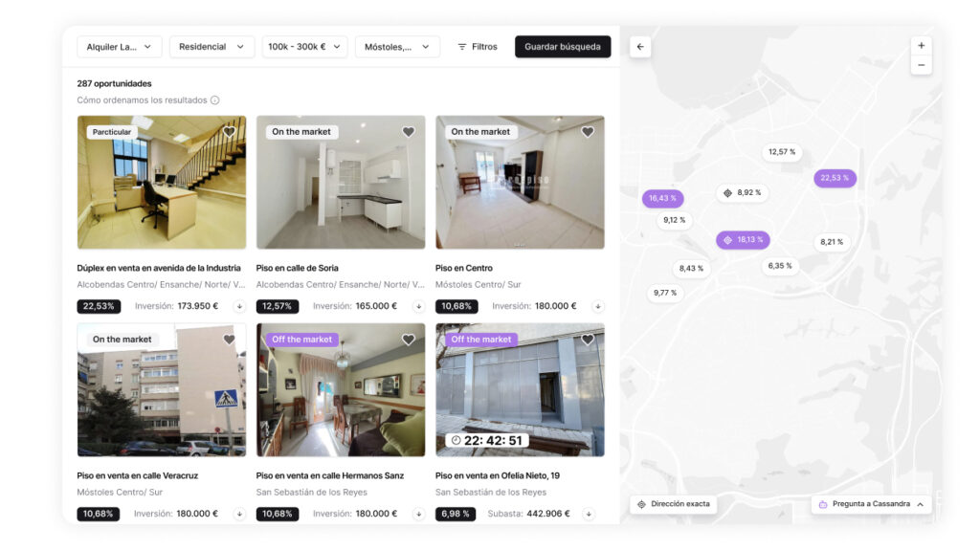Screen dimensions: 980x550
Task: Click info icon beside Cómo ordenamos los resultados
Action: click(214, 100)
